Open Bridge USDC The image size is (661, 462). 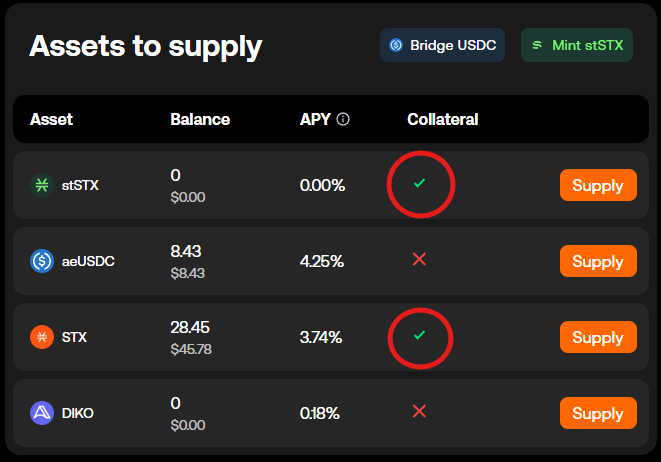pyautogui.click(x=442, y=45)
